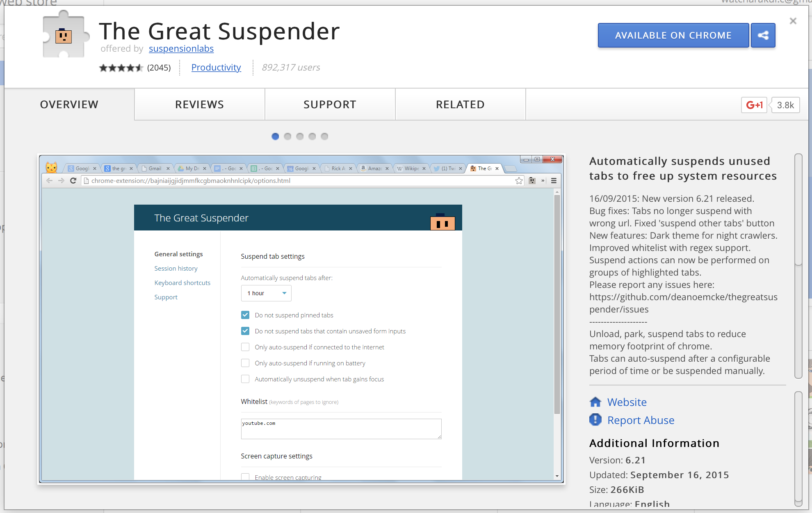Open the Related tab

tap(460, 105)
